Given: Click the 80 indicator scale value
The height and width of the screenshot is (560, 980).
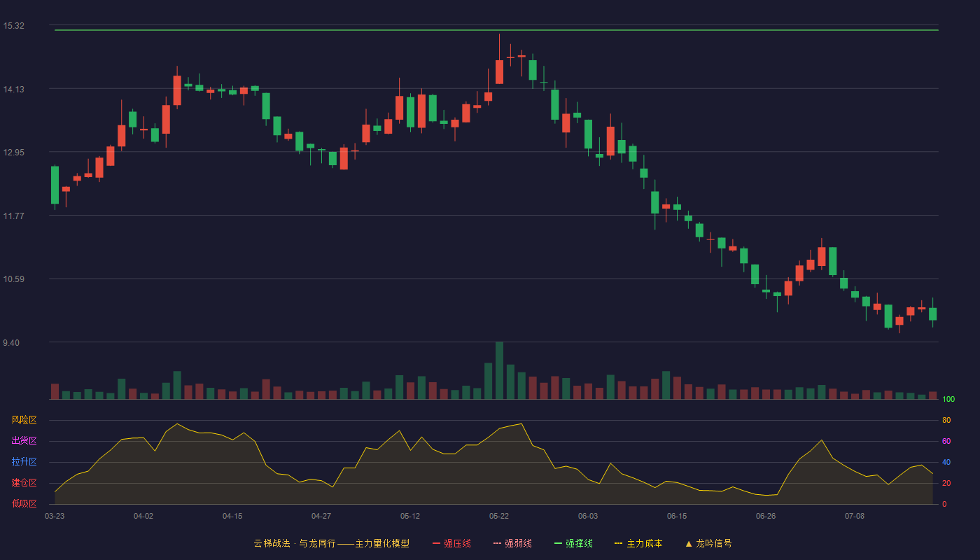Looking at the screenshot, I should tap(946, 421).
